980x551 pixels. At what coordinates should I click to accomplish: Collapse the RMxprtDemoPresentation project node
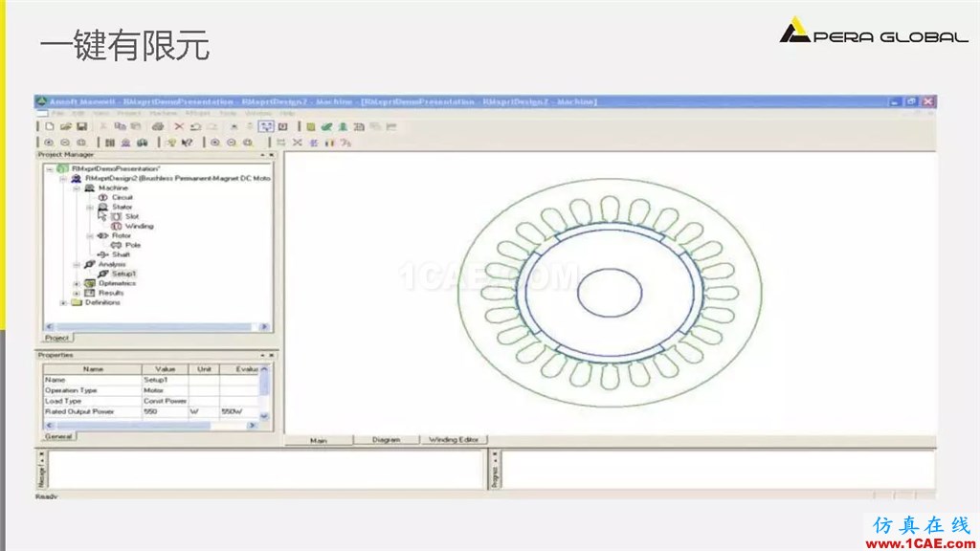[x=50, y=168]
